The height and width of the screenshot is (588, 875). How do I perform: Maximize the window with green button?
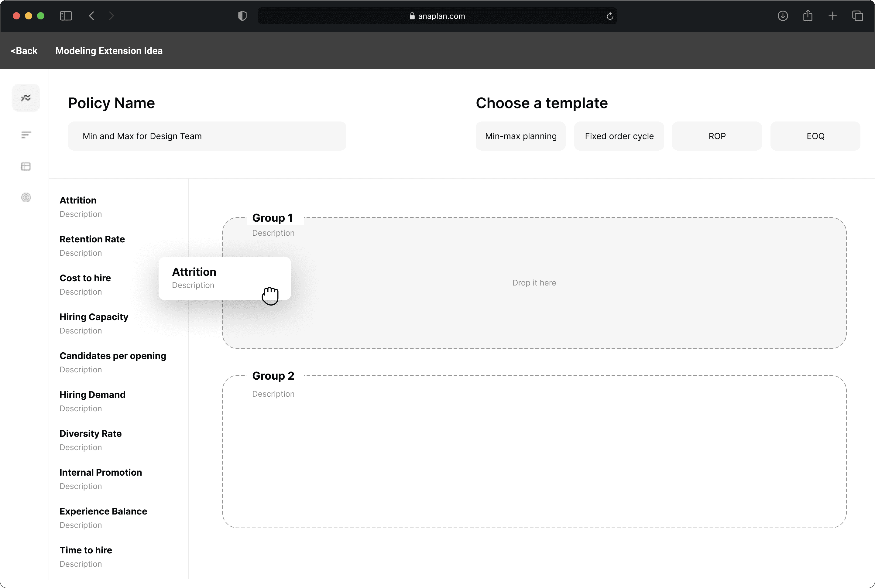point(41,16)
